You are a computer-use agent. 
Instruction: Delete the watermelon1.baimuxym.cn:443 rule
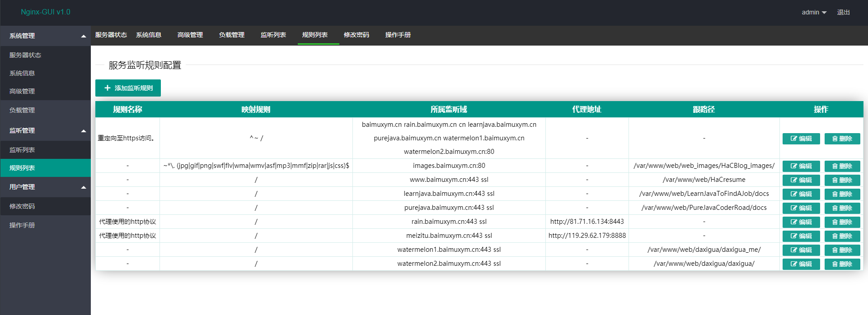pos(842,250)
